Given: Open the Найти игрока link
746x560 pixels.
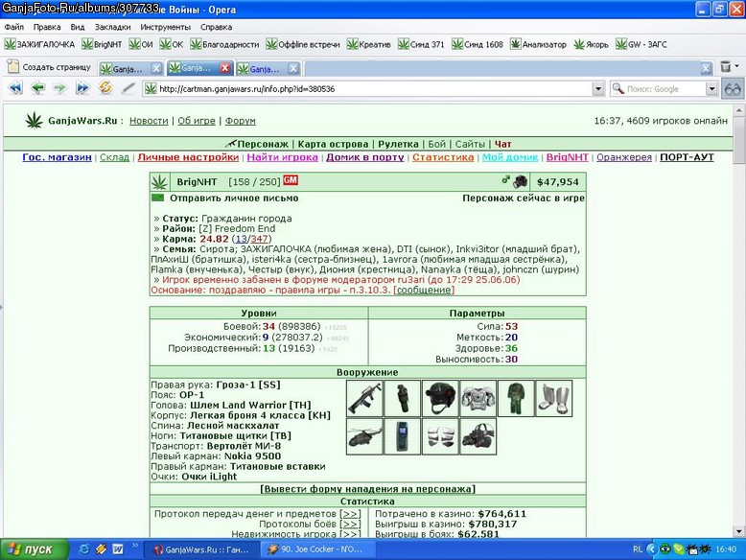Looking at the screenshot, I should click(283, 157).
